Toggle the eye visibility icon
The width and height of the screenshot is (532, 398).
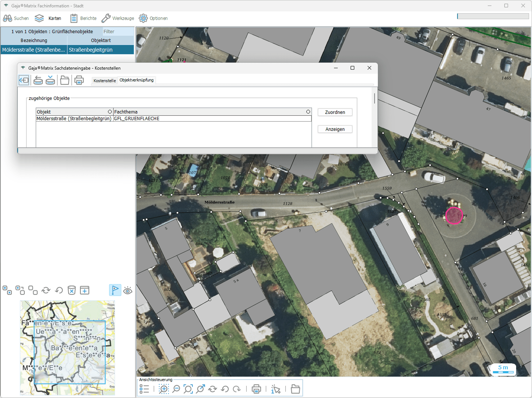[x=128, y=291]
